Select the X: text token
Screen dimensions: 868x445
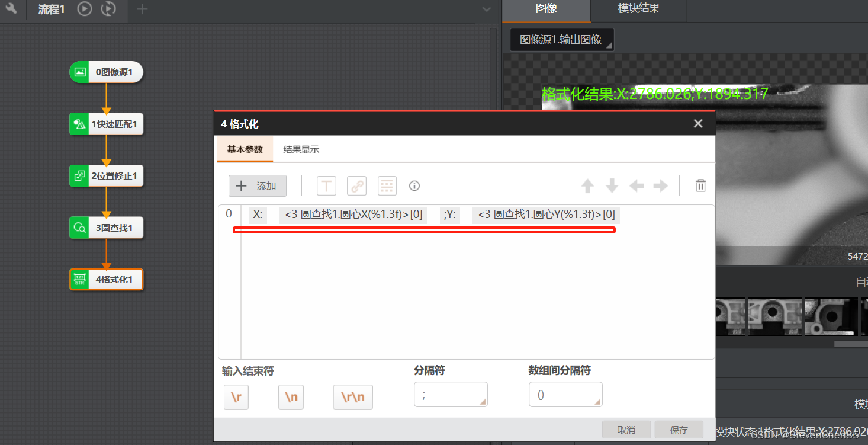(x=258, y=215)
